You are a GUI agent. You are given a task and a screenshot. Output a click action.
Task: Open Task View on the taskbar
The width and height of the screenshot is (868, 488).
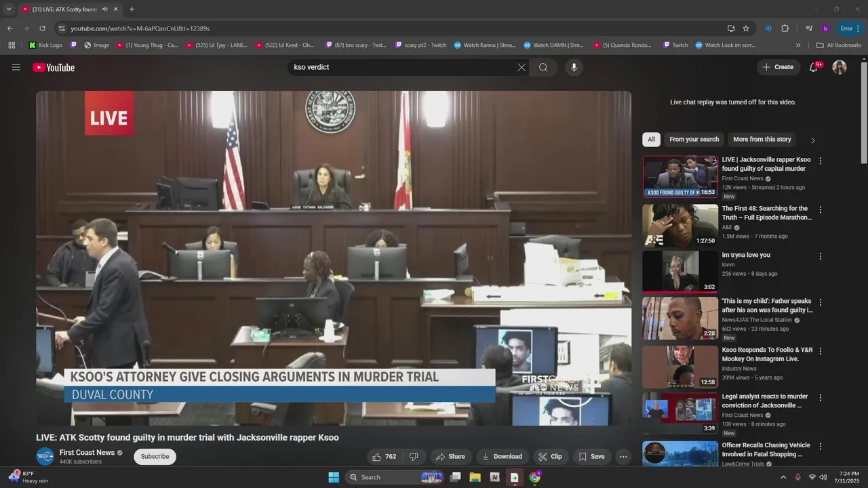(455, 477)
